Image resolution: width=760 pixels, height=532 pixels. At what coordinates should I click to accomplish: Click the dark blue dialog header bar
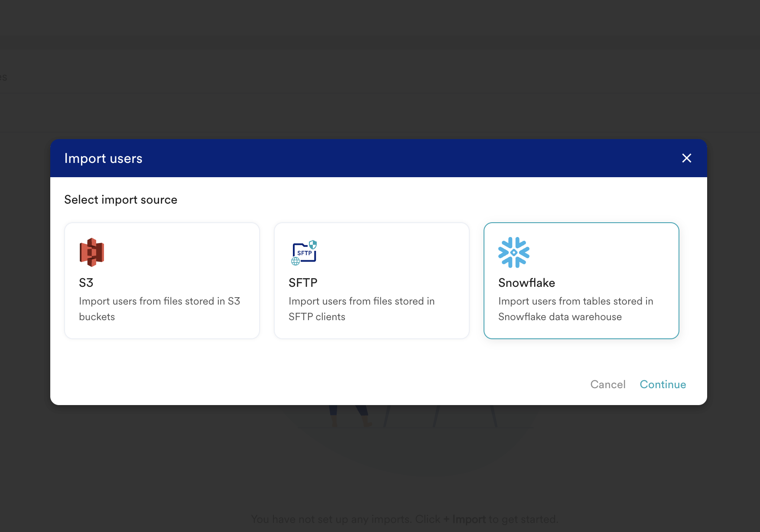(390, 158)
